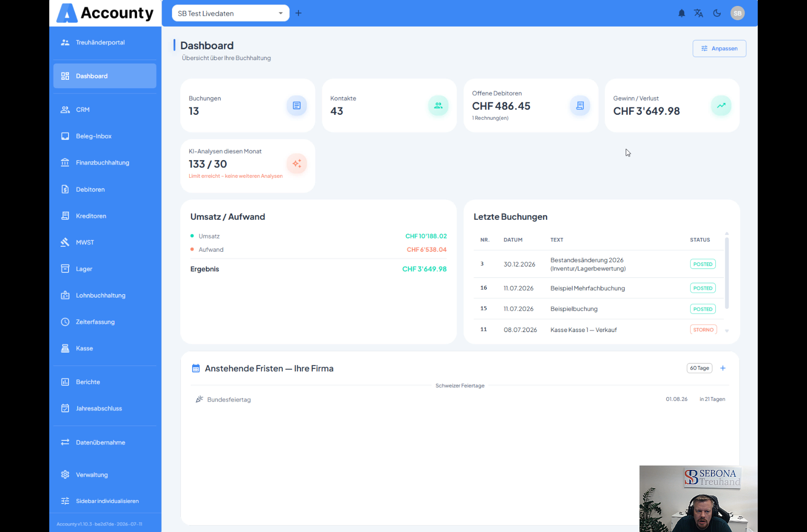The image size is (807, 532).
Task: Click the Kreditoren document icon
Action: tap(65, 216)
